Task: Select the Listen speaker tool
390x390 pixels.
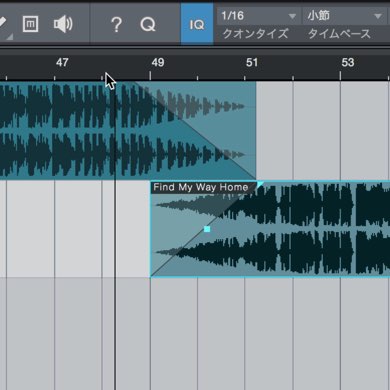Action: coord(63,24)
